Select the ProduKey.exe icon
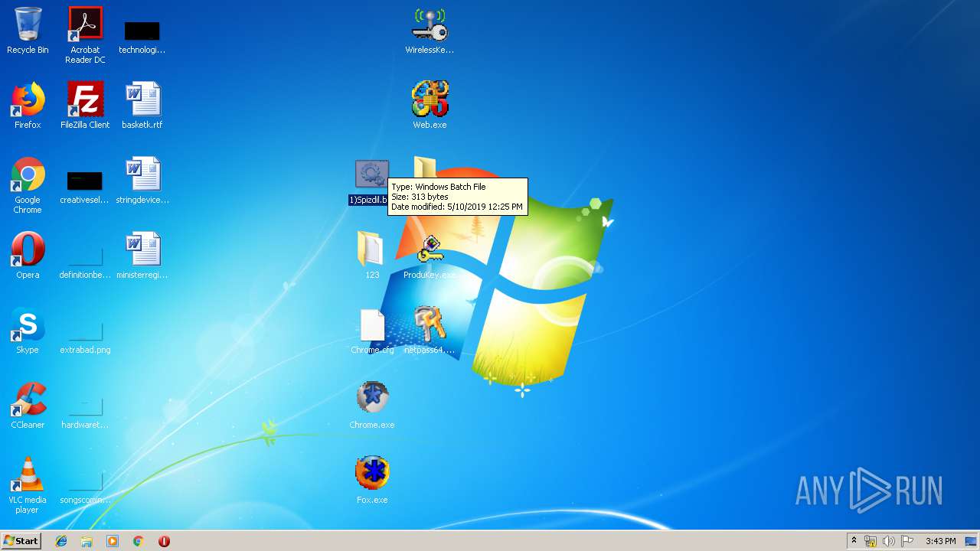The height and width of the screenshot is (551, 980). 430,256
